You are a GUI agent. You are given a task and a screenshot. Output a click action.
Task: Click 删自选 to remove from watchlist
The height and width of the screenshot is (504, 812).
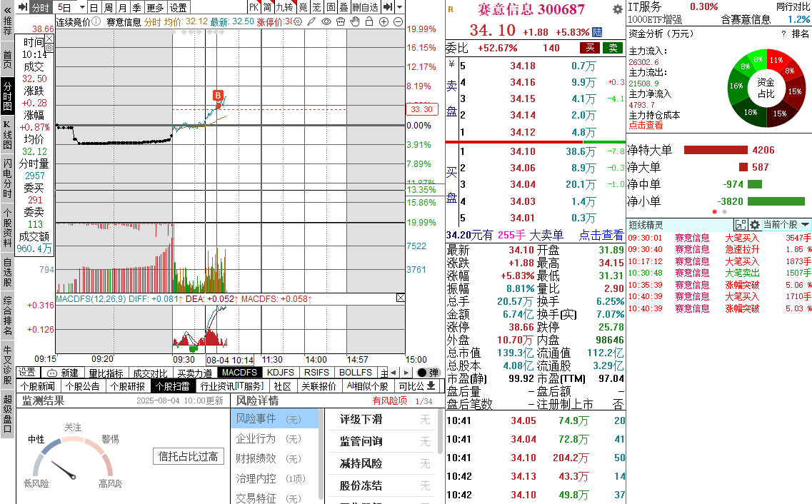(366, 7)
